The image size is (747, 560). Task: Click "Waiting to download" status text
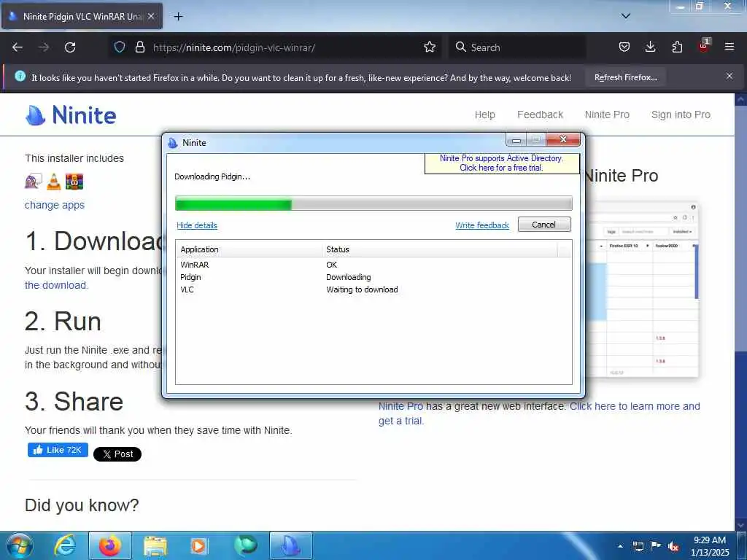click(x=362, y=289)
